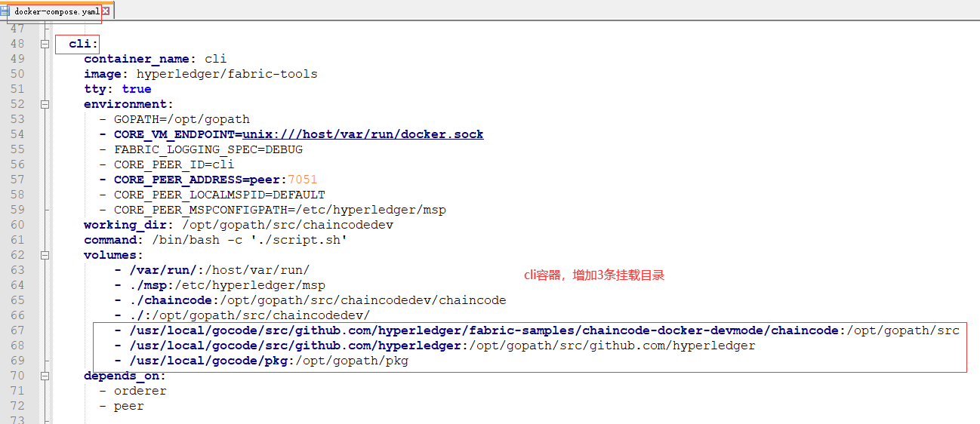The height and width of the screenshot is (424, 980).
Task: Collapse the volumes: section fold marker
Action: click(45, 255)
